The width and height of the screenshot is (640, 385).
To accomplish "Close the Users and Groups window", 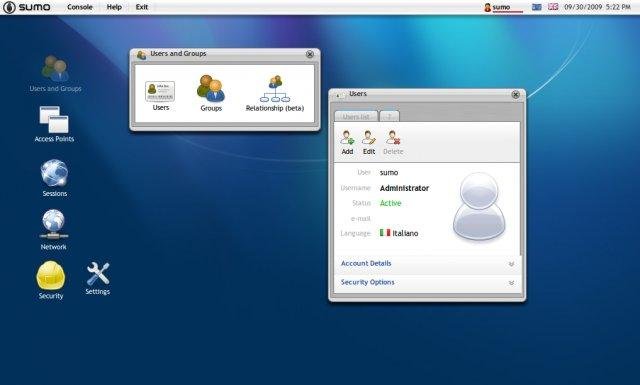I will click(x=310, y=54).
